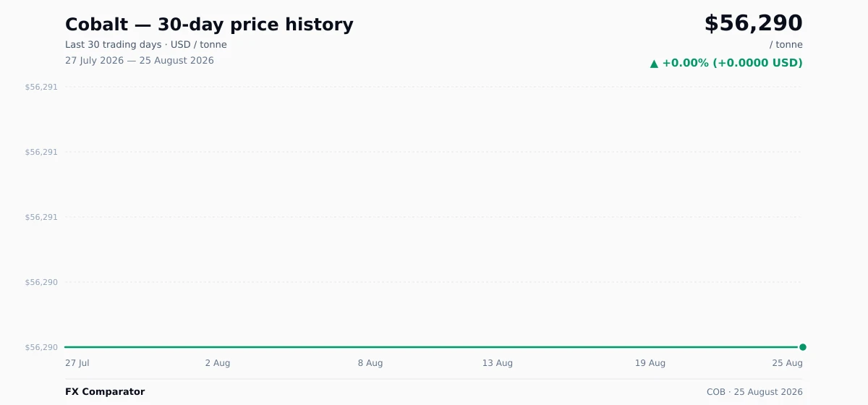Select the 2 Aug axis label
The height and width of the screenshot is (405, 868).
(217, 363)
